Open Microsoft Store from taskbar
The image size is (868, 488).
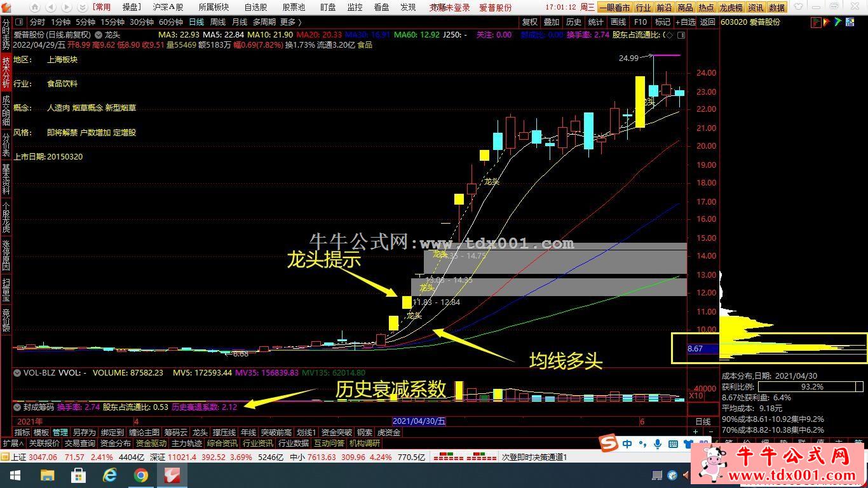coord(78,475)
